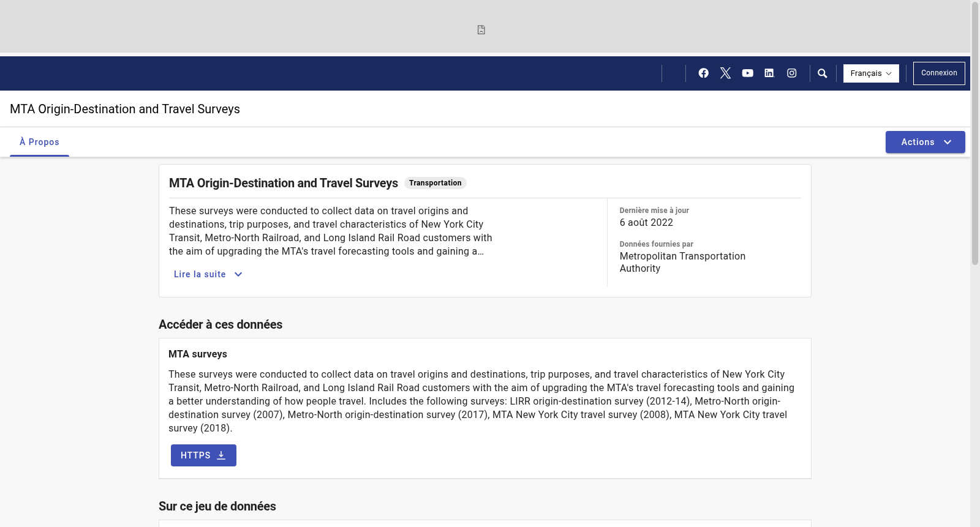Viewport: 980px width, 527px height.
Task: Click the Données fournies par label
Action: tap(656, 244)
